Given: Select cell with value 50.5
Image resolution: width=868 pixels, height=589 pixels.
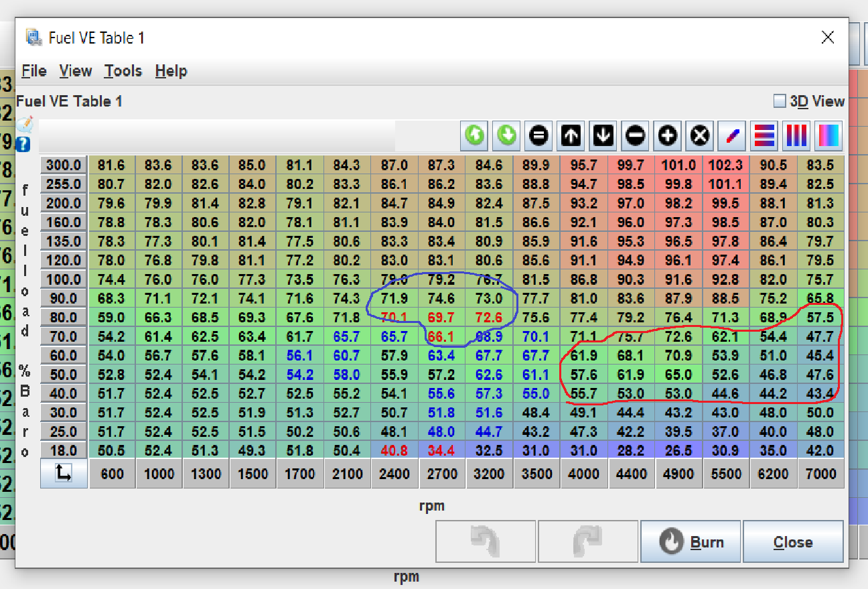Looking at the screenshot, I should tap(112, 451).
